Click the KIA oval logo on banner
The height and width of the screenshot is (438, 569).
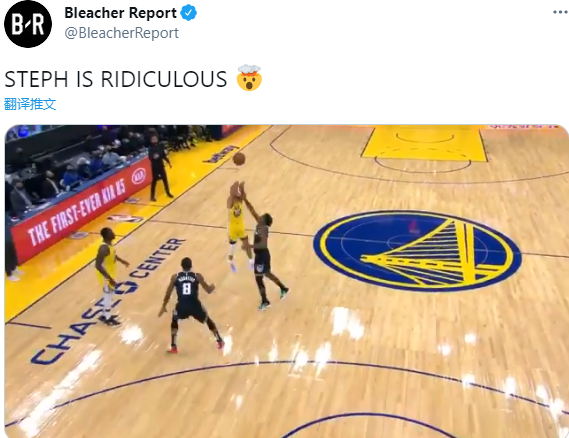click(x=138, y=176)
